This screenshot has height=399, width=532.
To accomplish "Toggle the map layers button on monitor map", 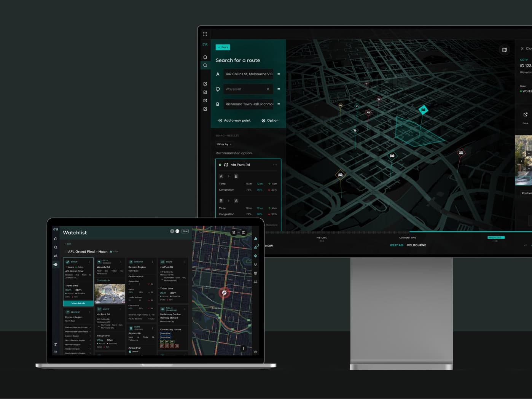I will (505, 50).
